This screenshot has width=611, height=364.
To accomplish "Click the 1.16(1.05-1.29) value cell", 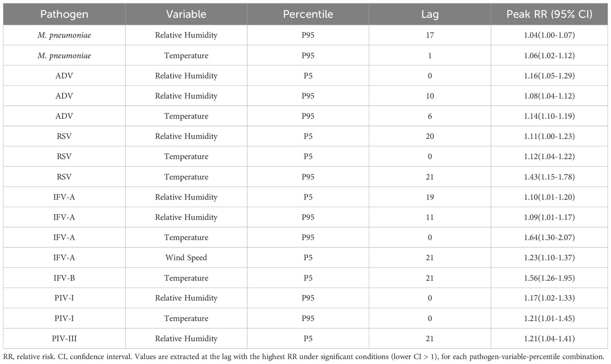I will point(549,76).
